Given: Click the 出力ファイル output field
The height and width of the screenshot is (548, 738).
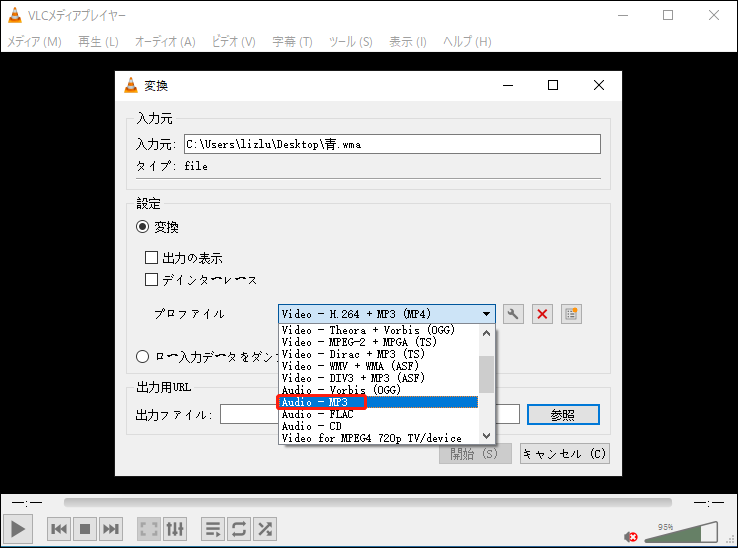Looking at the screenshot, I should coord(370,414).
